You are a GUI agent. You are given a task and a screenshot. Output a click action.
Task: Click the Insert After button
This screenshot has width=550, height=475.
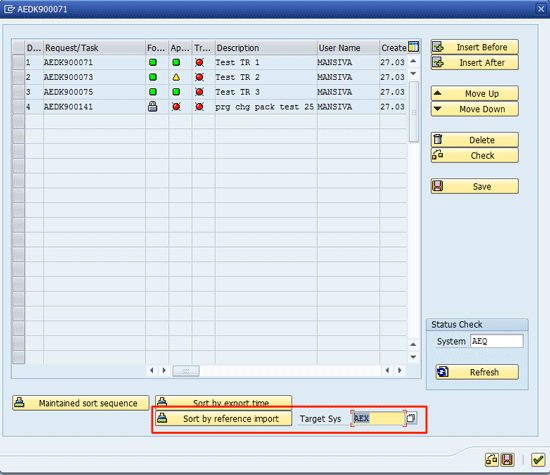475,62
